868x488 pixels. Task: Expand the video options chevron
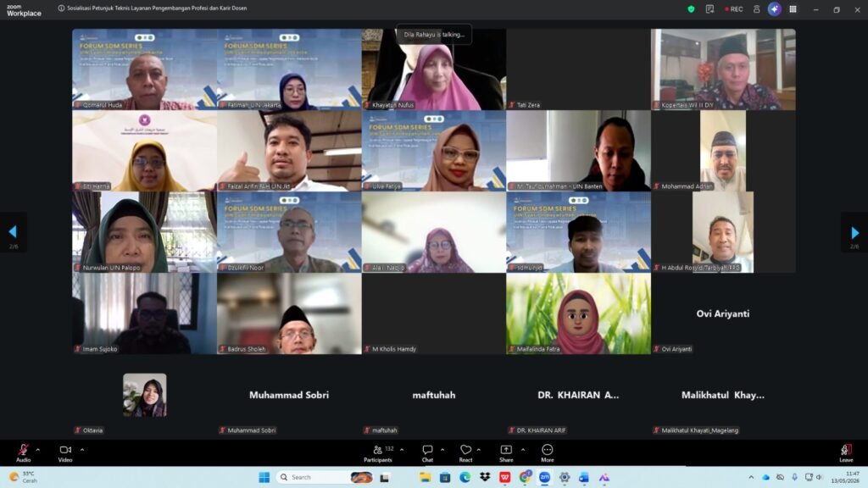click(x=82, y=450)
